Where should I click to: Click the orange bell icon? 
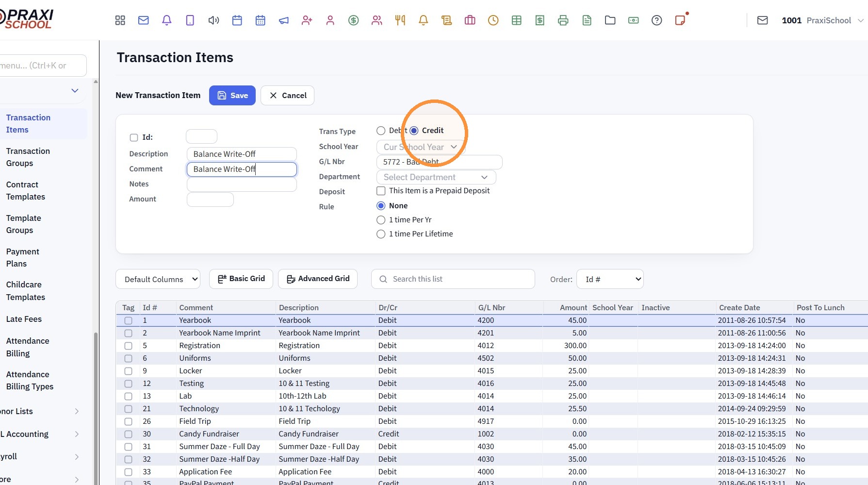point(424,20)
